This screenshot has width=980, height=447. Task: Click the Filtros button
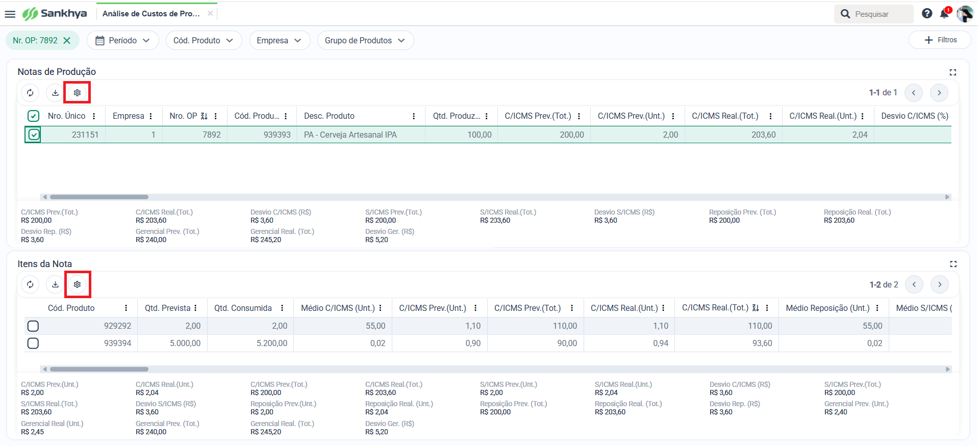(940, 40)
